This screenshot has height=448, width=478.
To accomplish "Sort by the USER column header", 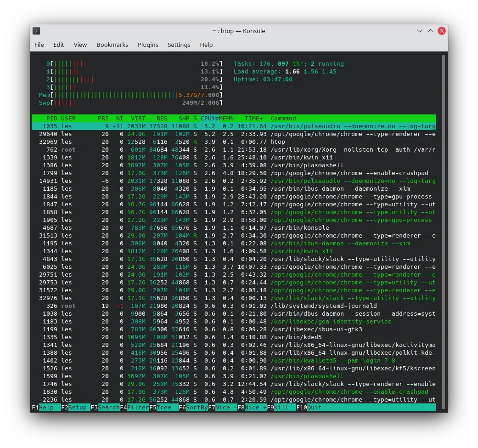I will tap(68, 119).
